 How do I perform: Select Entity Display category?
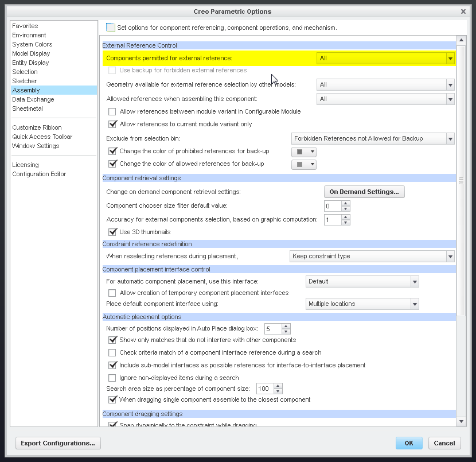pos(30,63)
